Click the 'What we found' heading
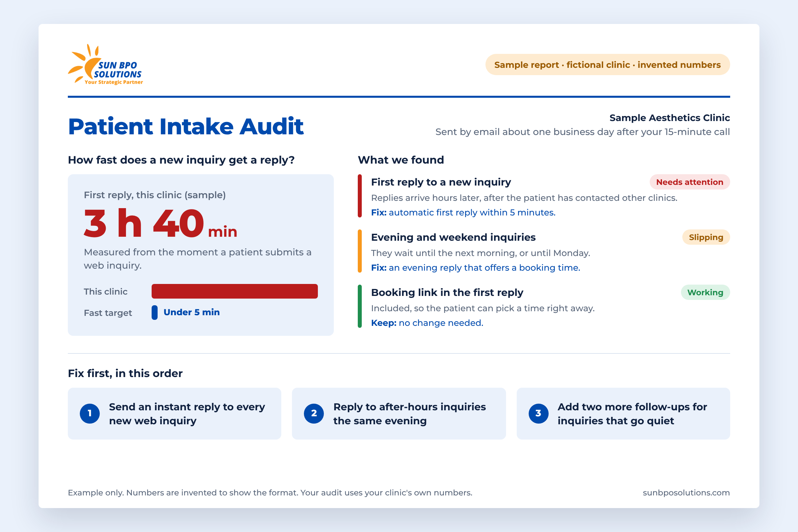The width and height of the screenshot is (798, 532). pyautogui.click(x=401, y=160)
